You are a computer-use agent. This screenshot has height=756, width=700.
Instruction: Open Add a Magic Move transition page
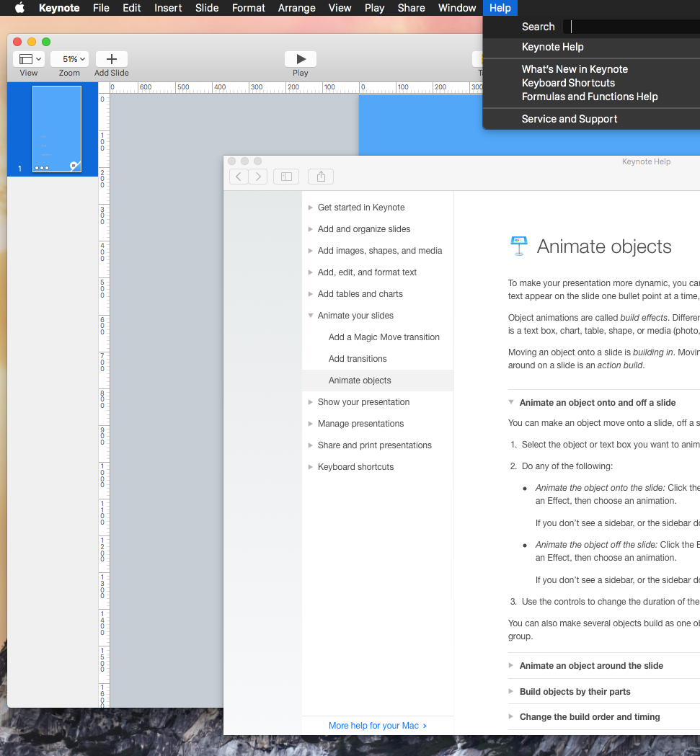point(384,337)
